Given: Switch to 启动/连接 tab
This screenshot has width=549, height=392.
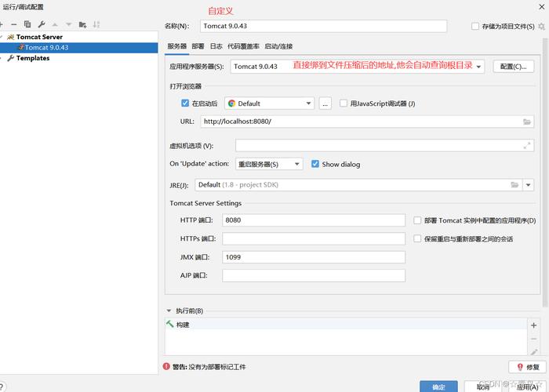Looking at the screenshot, I should click(278, 46).
